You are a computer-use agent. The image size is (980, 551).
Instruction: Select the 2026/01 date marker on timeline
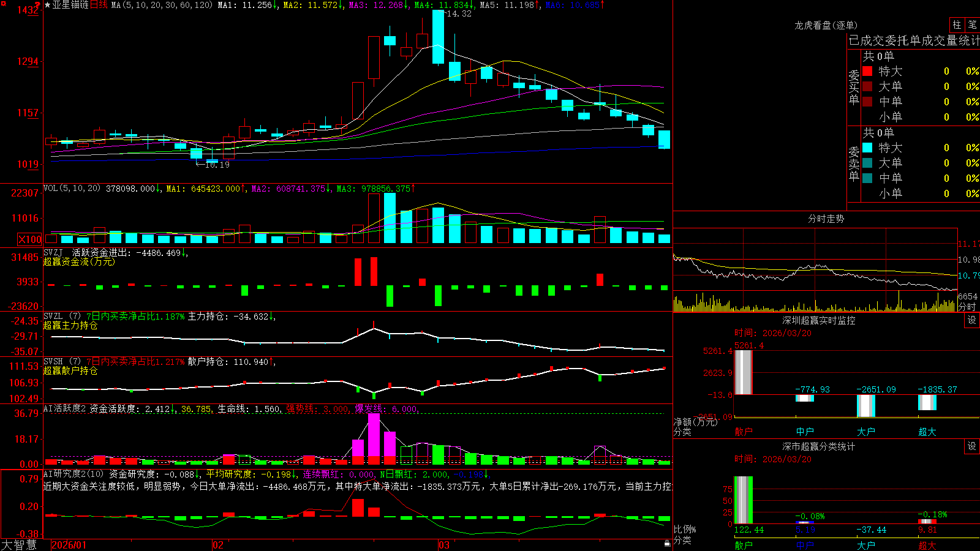69,545
